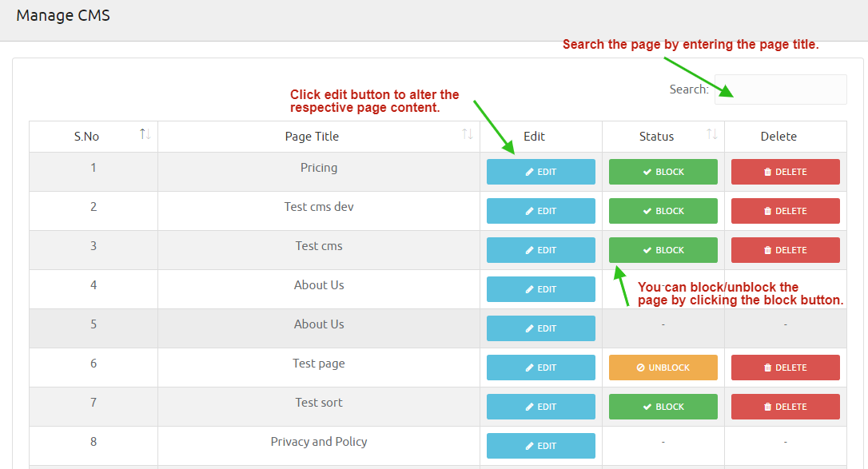868x469 pixels.
Task: Toggle Block status for Test cms row 3
Action: tap(663, 250)
